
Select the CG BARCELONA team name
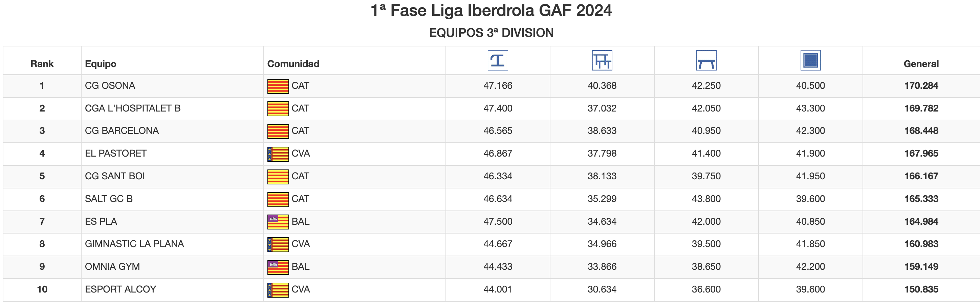[122, 131]
